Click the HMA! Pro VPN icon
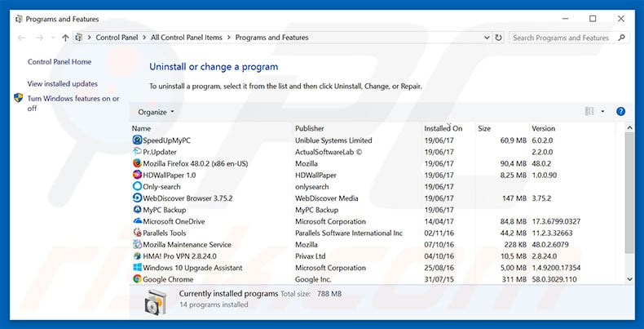This screenshot has height=329, width=644. point(137,256)
